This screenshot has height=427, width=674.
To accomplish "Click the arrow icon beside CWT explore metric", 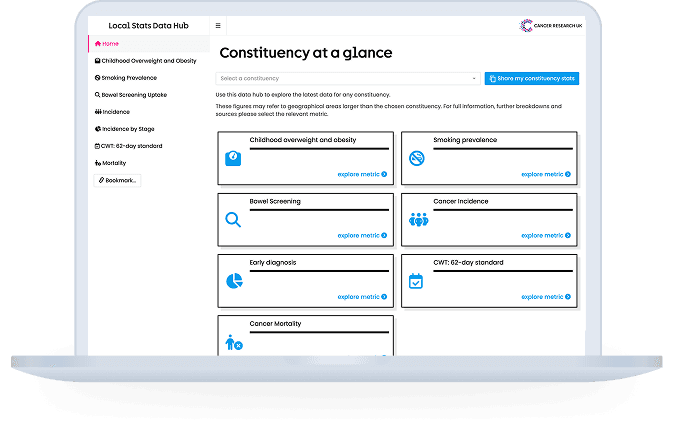I will 568,297.
